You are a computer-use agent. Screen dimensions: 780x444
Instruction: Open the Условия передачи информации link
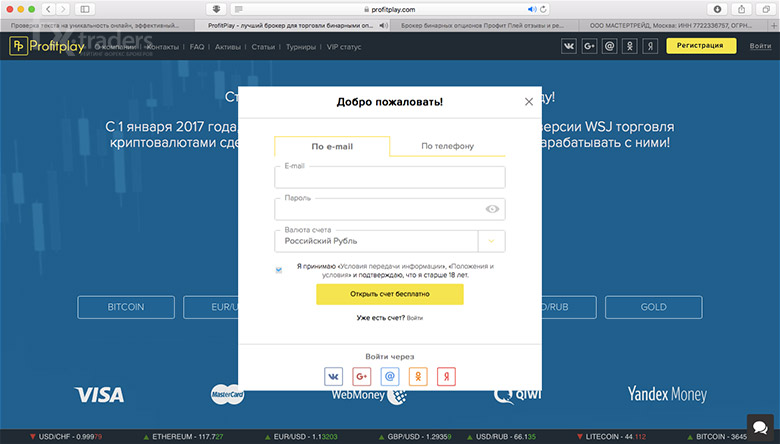392,266
